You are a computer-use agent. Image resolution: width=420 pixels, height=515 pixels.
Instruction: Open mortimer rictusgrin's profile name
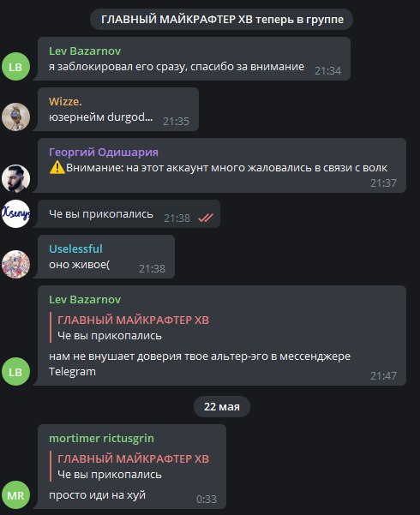click(101, 438)
